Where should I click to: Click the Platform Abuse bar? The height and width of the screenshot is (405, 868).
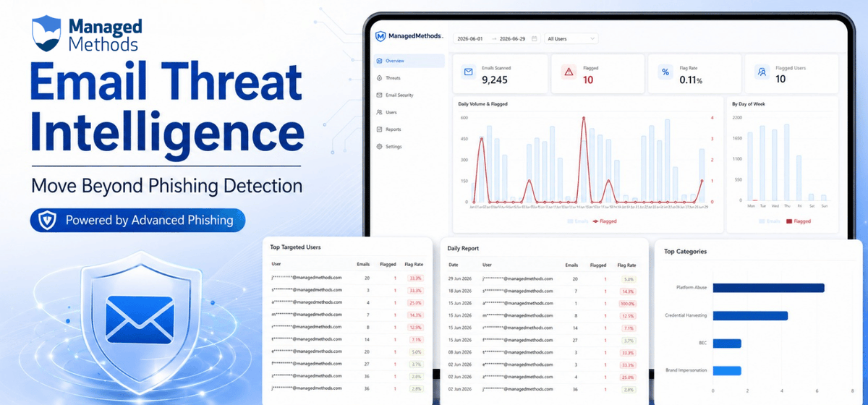click(769, 288)
